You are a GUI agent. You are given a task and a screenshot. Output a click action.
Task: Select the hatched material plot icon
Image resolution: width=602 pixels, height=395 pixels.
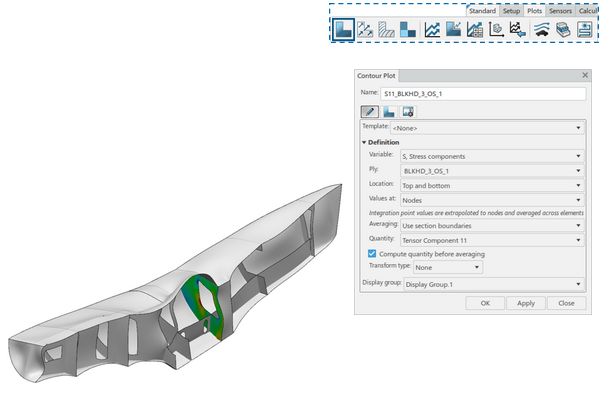[386, 30]
